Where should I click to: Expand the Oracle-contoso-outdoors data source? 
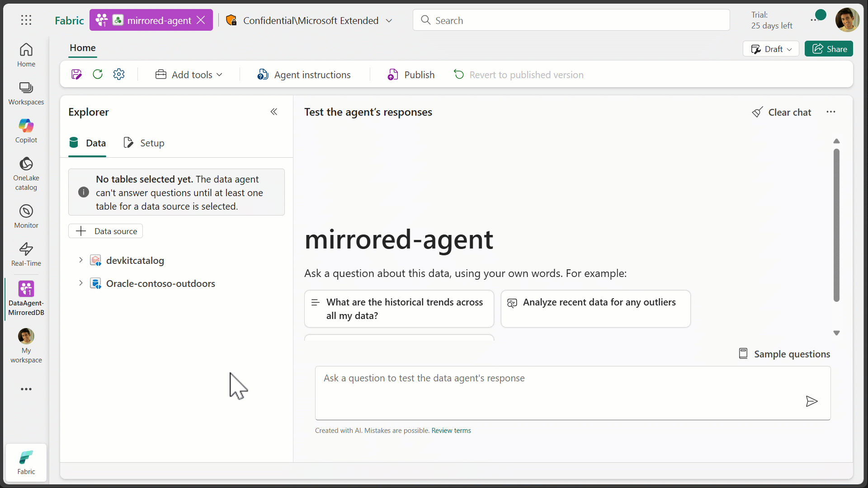click(80, 283)
